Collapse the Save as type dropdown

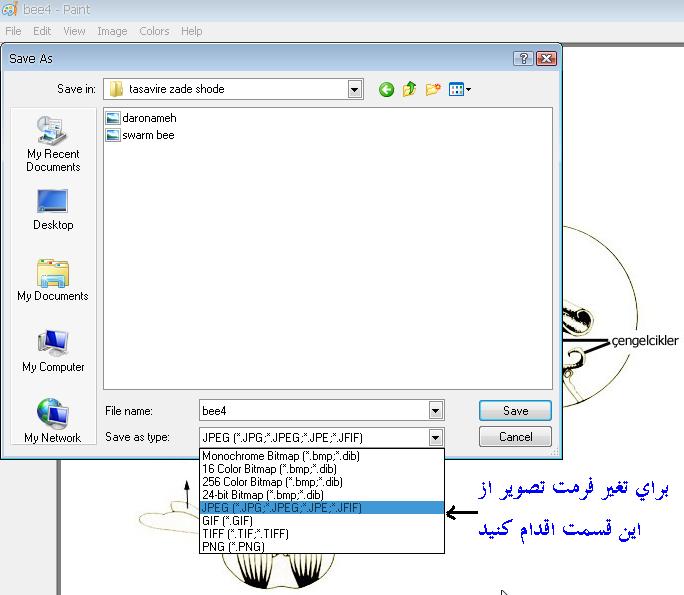(x=435, y=437)
